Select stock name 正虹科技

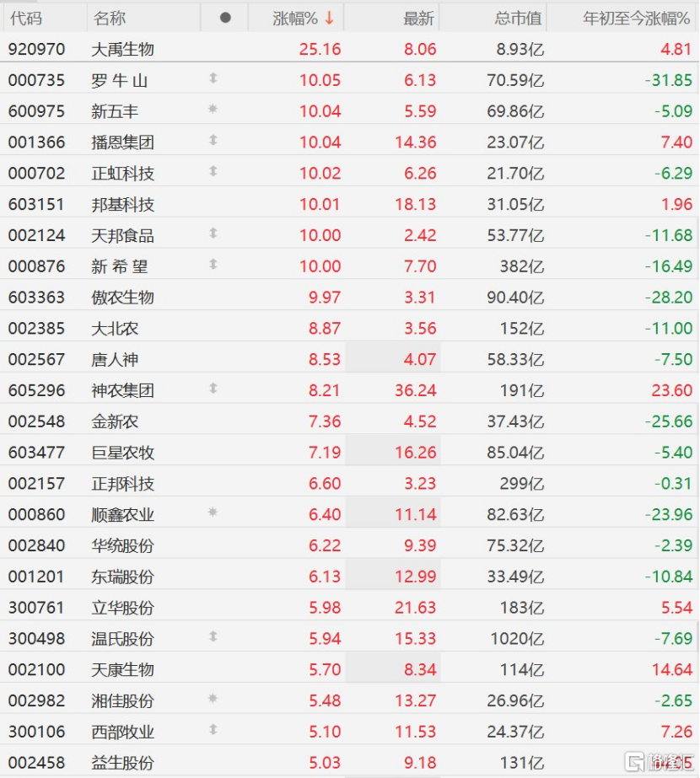coord(122,173)
